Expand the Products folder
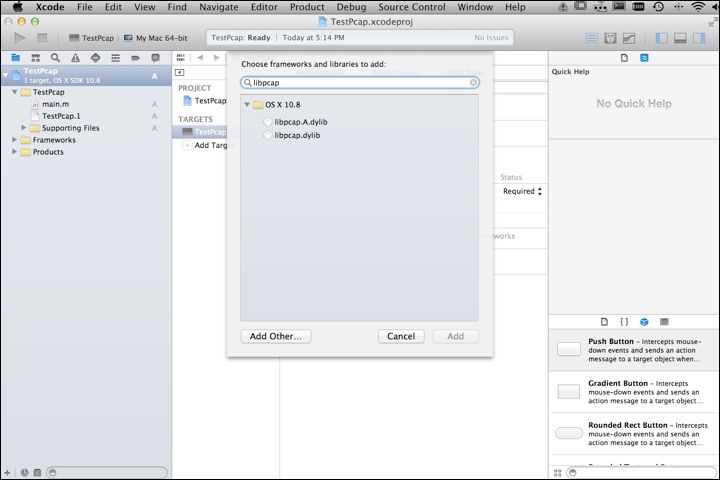 point(15,152)
